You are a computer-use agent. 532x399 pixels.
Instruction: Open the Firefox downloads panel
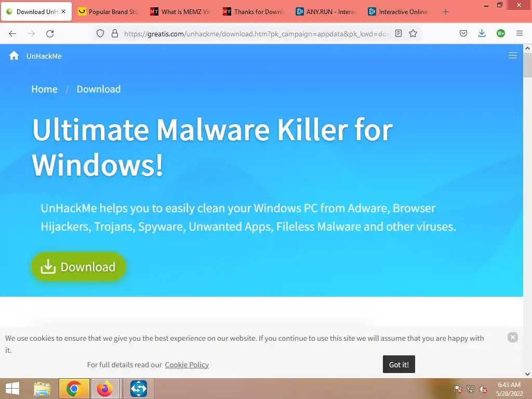pyautogui.click(x=482, y=33)
